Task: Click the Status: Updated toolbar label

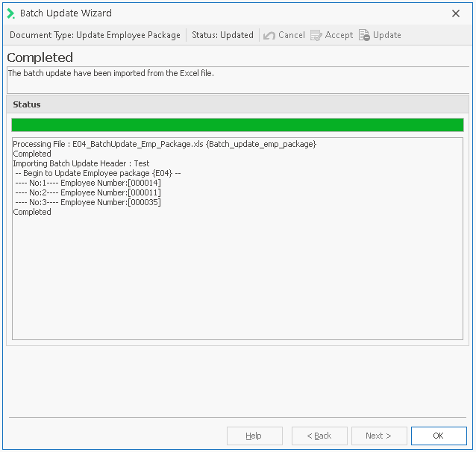Action: tap(222, 35)
